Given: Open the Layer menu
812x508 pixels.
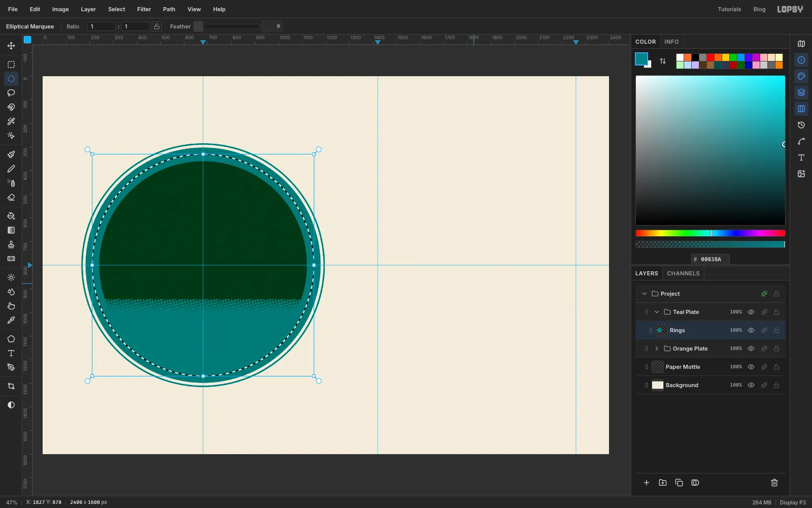Looking at the screenshot, I should 88,9.
